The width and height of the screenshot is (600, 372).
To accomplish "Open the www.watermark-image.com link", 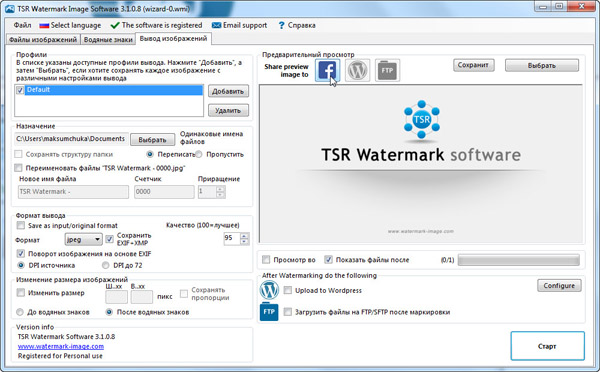I will coord(61,346).
